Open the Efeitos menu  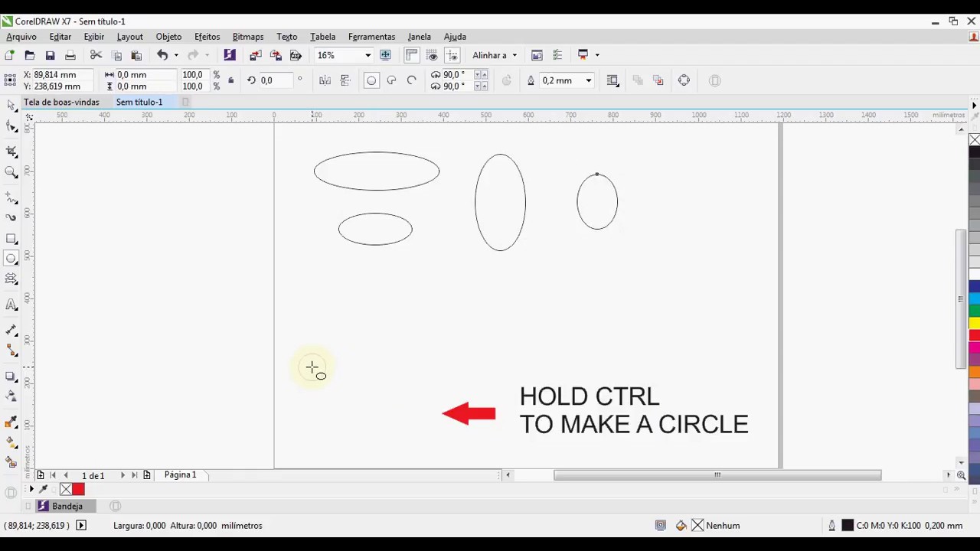pos(207,37)
